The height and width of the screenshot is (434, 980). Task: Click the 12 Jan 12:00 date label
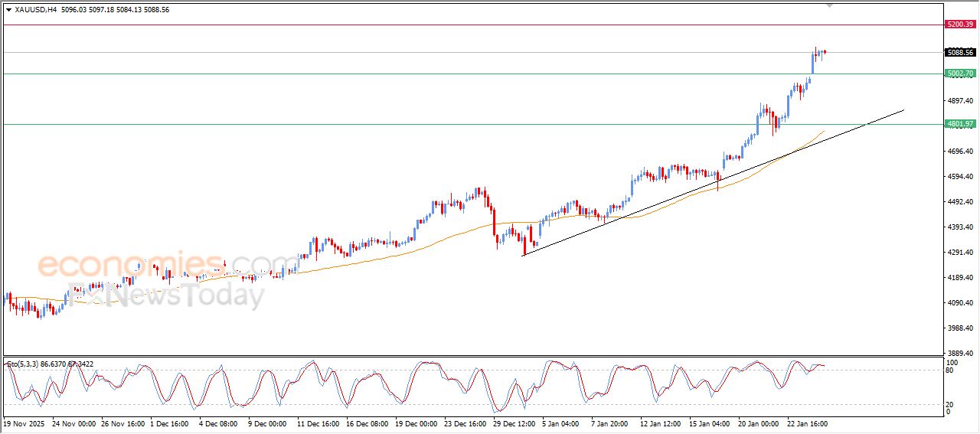660,423
